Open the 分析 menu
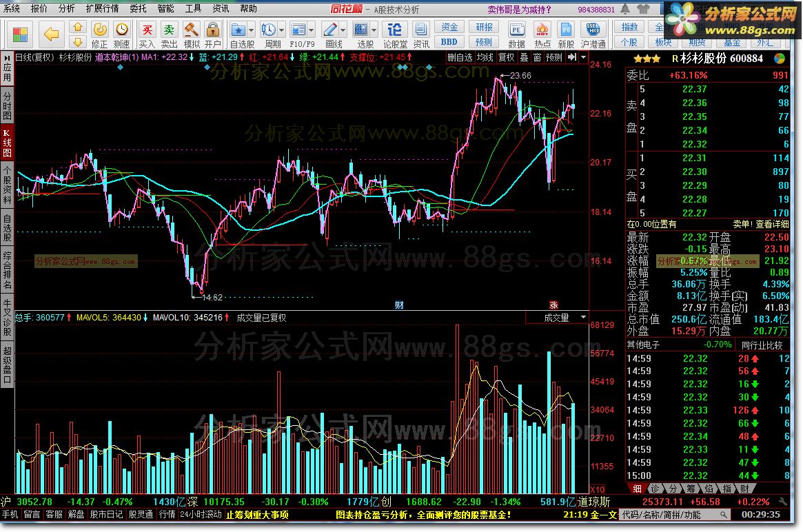The image size is (803, 532). click(67, 8)
